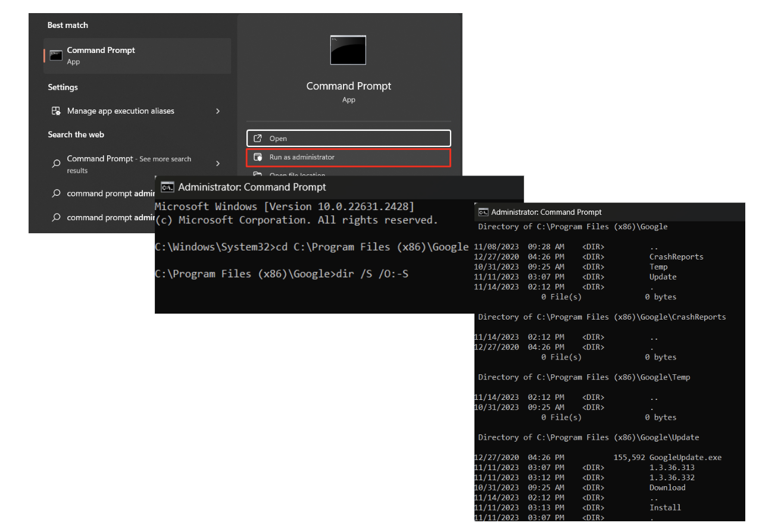Expand the chevron beside 'Command Prompt - See more search results'

point(218,164)
